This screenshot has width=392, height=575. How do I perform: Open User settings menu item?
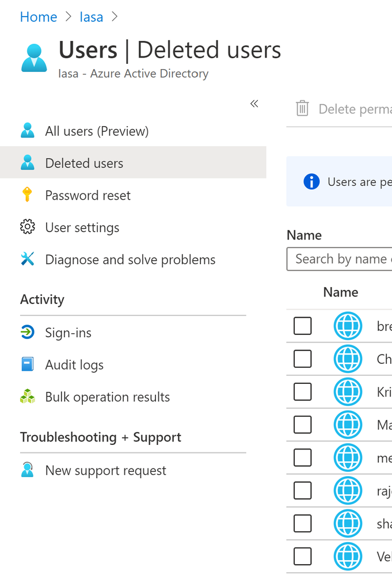[x=82, y=227]
